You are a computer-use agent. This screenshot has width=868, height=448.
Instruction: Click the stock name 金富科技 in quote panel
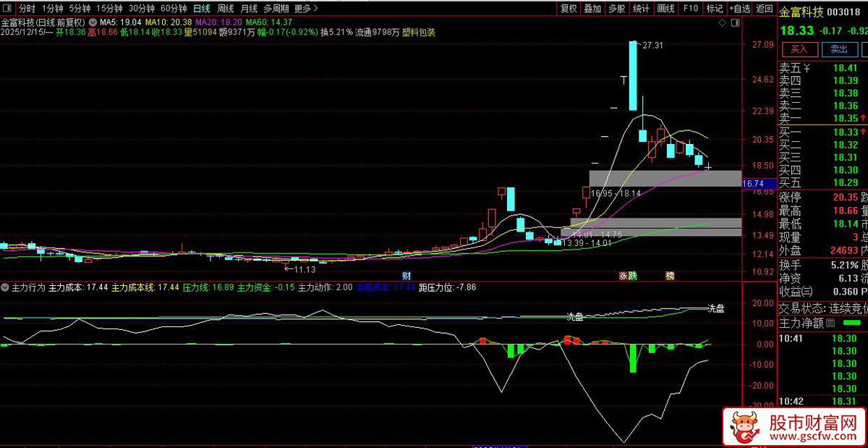tap(801, 12)
